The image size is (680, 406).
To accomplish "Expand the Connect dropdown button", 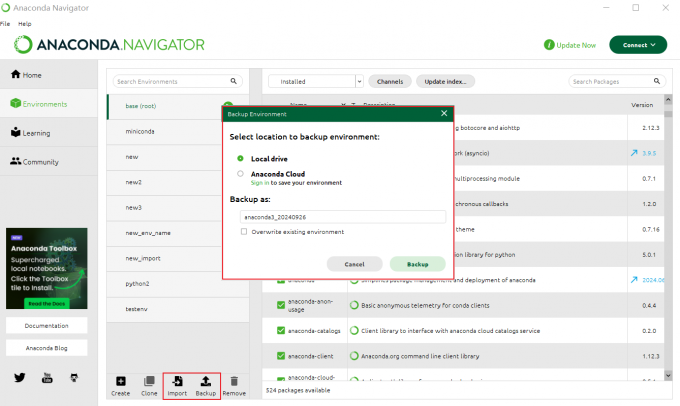I will click(638, 45).
